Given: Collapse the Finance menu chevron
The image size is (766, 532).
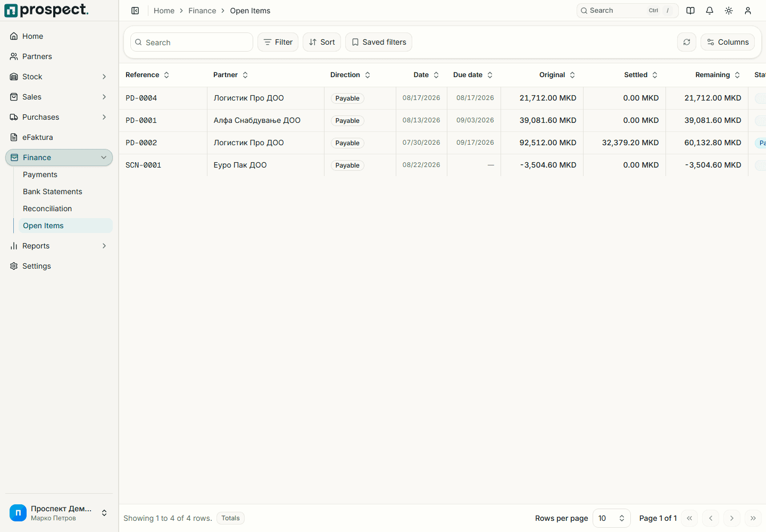Looking at the screenshot, I should (104, 157).
